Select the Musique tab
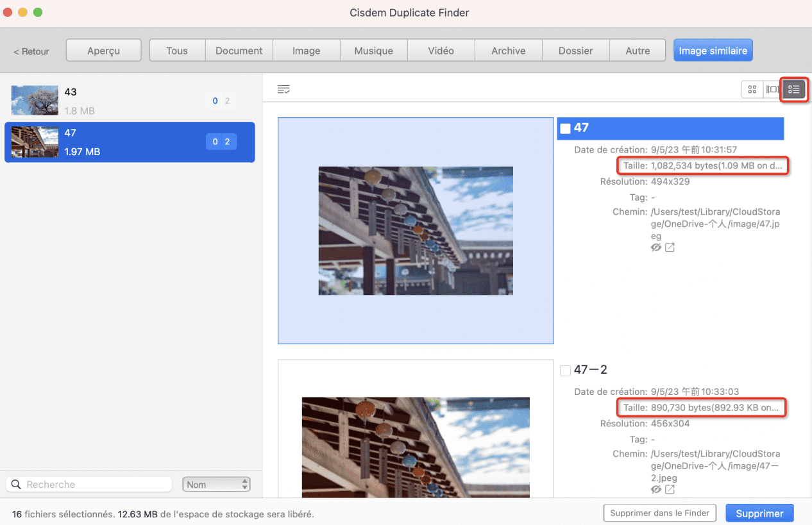812x525 pixels. pyautogui.click(x=374, y=51)
